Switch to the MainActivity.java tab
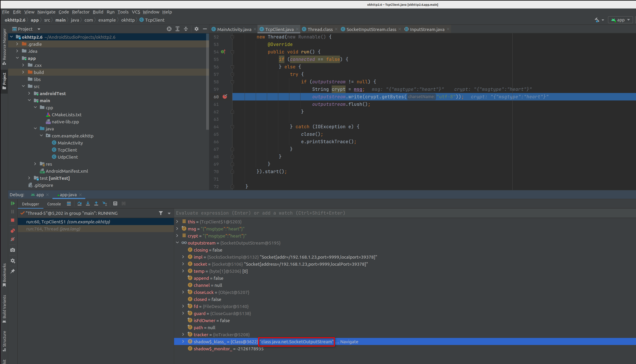The width and height of the screenshot is (636, 364). [x=234, y=29]
